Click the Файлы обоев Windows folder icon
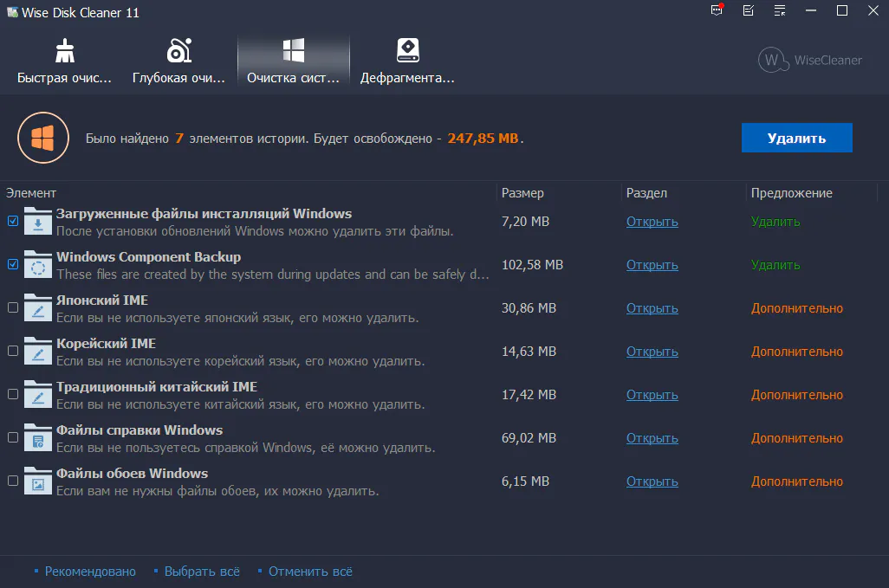Image resolution: width=889 pixels, height=588 pixels. pyautogui.click(x=38, y=481)
